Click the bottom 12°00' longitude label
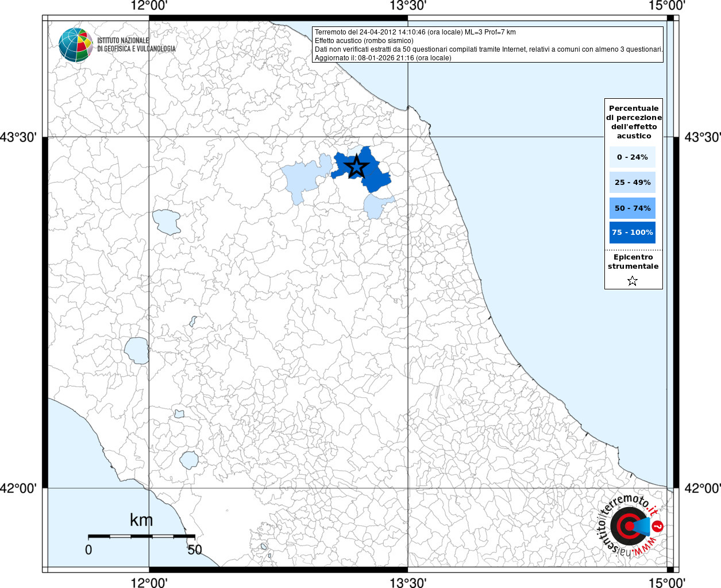Viewport: 721px width, 588px height. (x=149, y=583)
